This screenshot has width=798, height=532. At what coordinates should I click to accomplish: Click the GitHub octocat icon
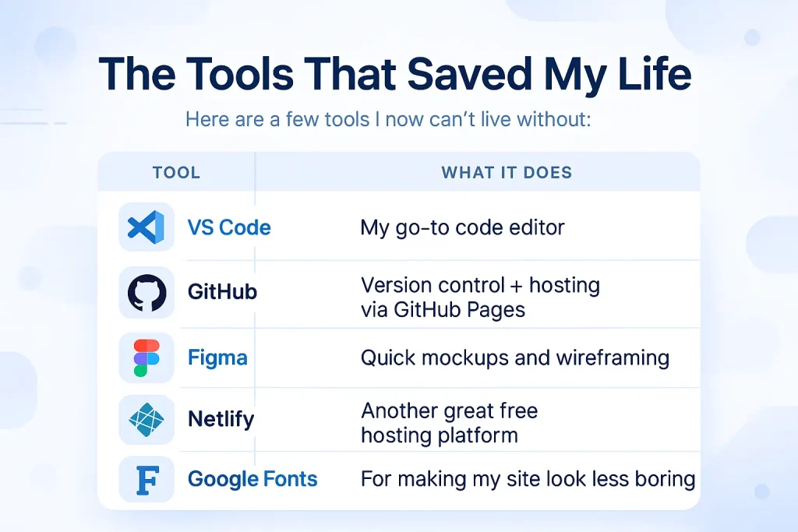(x=147, y=292)
